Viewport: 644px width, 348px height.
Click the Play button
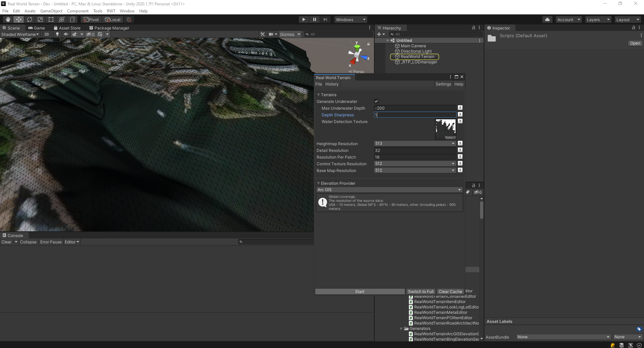(304, 19)
